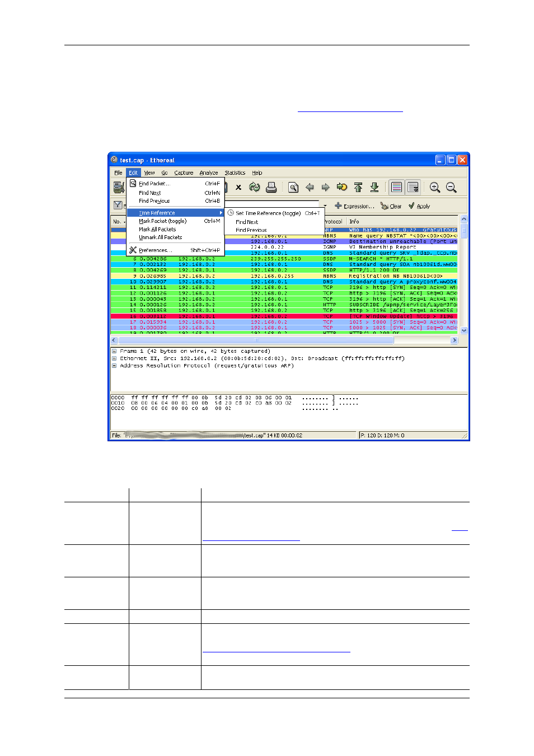Open Preferences... from Edit menu
534x756 pixels.
(x=175, y=250)
